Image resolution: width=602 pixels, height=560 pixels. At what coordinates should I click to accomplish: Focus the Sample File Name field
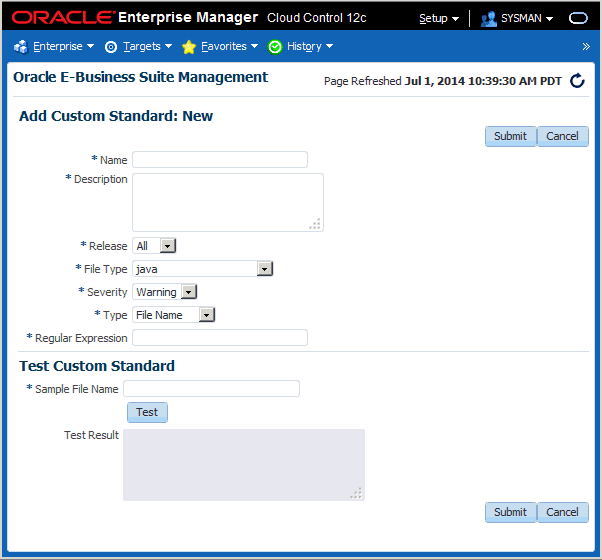pyautogui.click(x=211, y=388)
